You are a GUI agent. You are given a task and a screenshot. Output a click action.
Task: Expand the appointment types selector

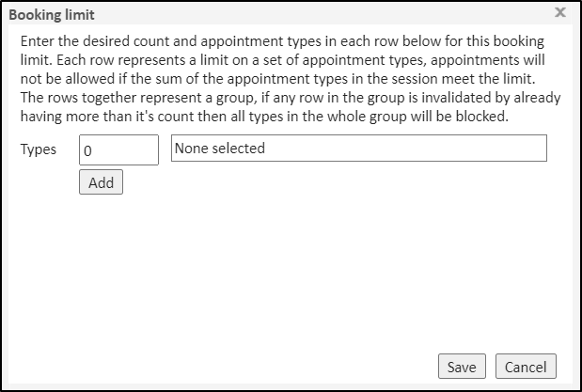coord(358,149)
